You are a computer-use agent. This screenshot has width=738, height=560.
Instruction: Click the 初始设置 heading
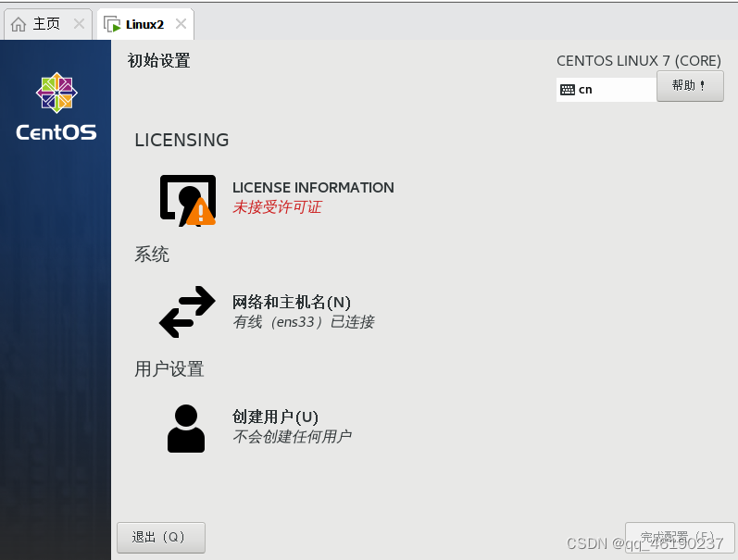tap(158, 61)
